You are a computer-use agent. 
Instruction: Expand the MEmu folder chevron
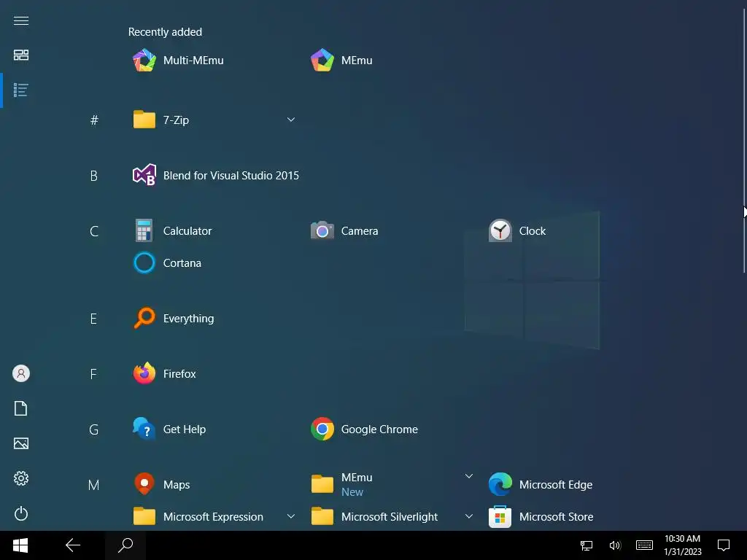469,476
